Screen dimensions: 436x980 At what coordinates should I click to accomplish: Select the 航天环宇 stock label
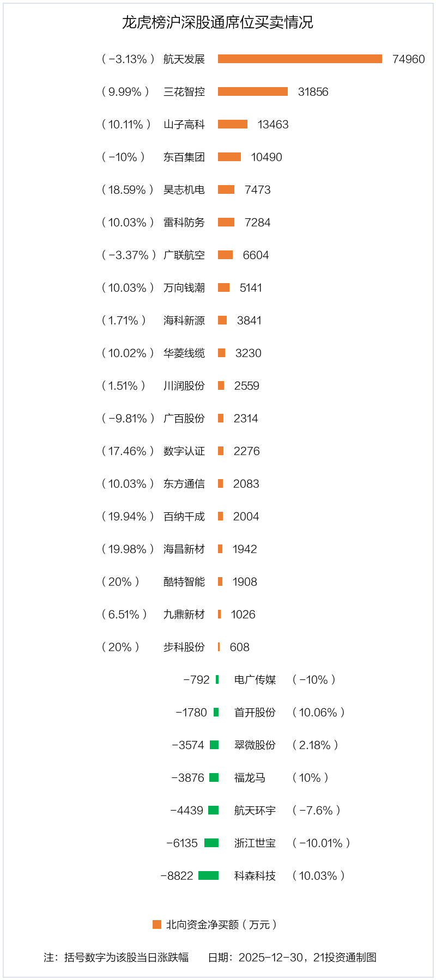pos(255,811)
